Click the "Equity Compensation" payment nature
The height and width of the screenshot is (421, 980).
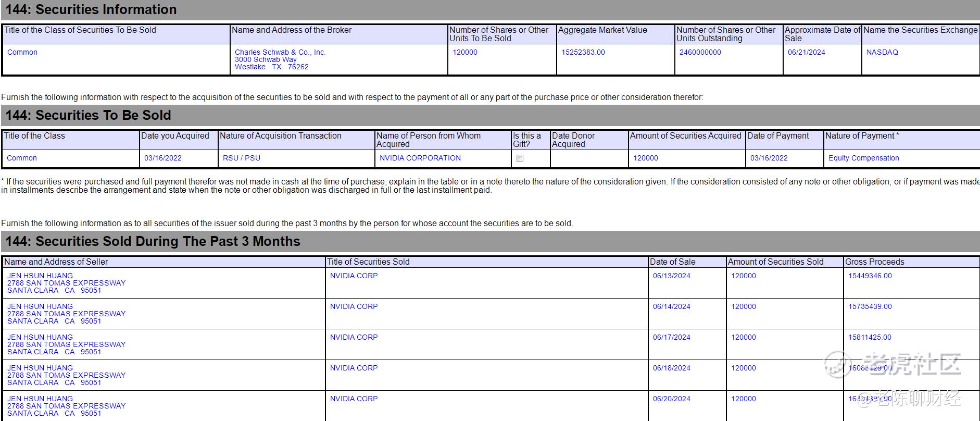864,158
